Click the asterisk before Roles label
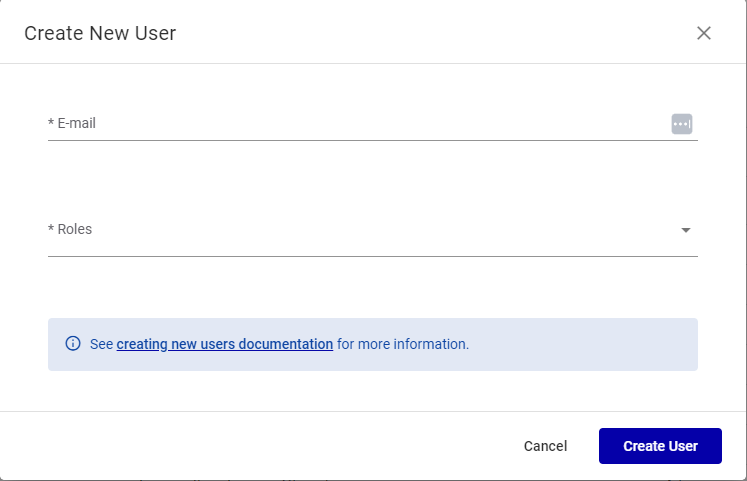 (51, 229)
